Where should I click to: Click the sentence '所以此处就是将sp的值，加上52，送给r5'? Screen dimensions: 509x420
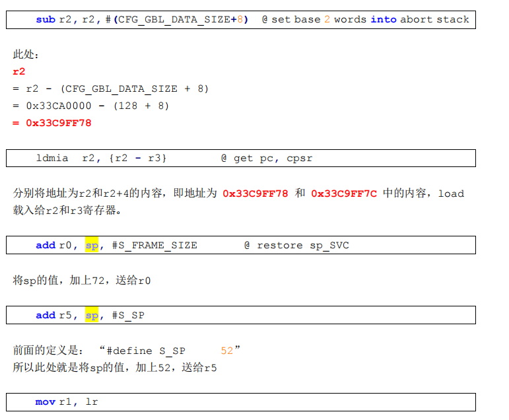[x=115, y=368]
